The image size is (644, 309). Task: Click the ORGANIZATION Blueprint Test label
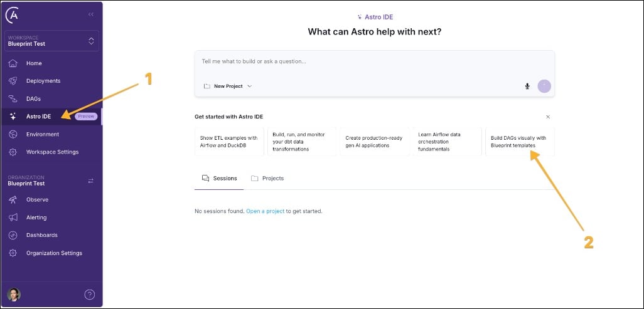26,181
